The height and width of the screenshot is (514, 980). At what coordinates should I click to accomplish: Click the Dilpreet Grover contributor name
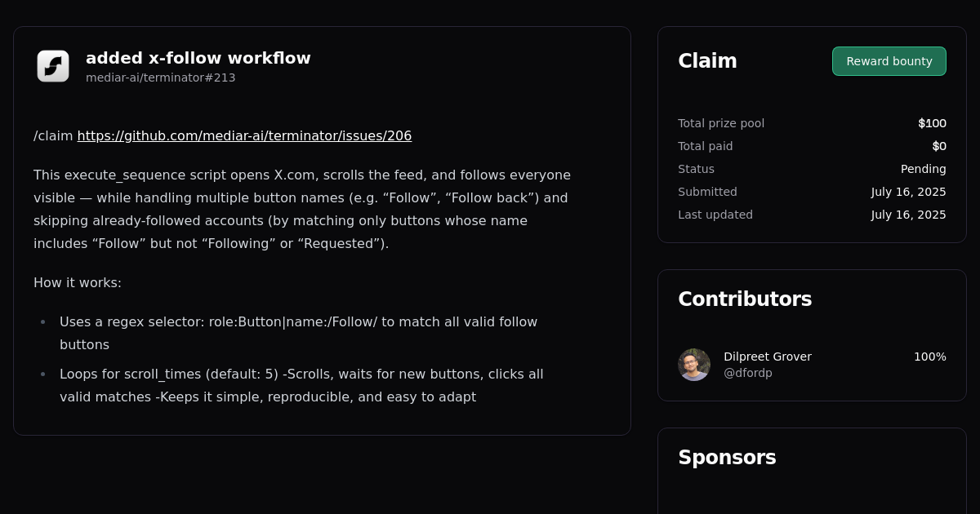point(768,357)
